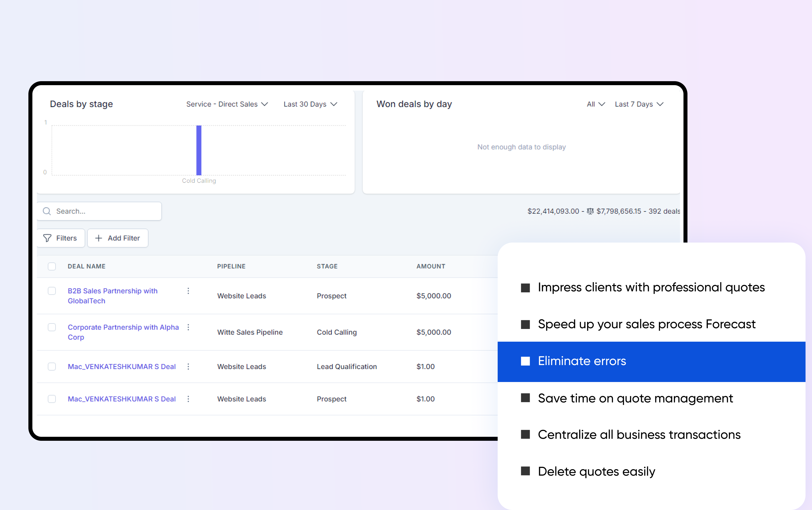Click the weighted scale icon in totals

click(590, 211)
